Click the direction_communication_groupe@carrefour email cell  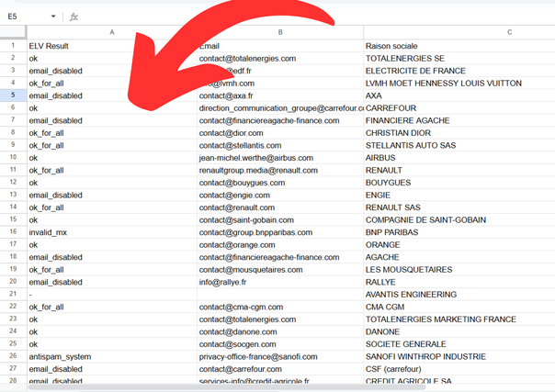tap(280, 107)
